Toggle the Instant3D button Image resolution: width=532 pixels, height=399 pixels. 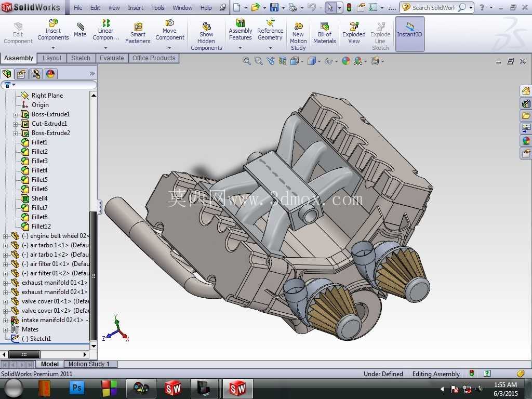(409, 34)
